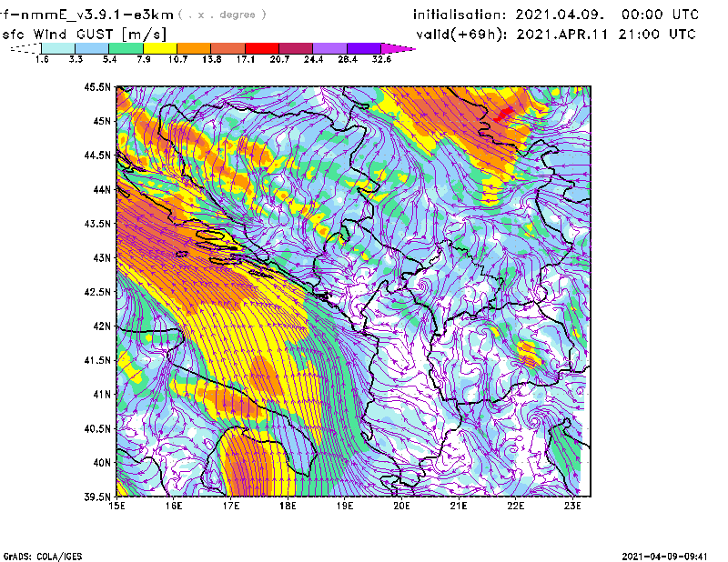Click the light blue 3.3–5.4 legend swatch
Screen dimensions: 728x562
point(92,48)
